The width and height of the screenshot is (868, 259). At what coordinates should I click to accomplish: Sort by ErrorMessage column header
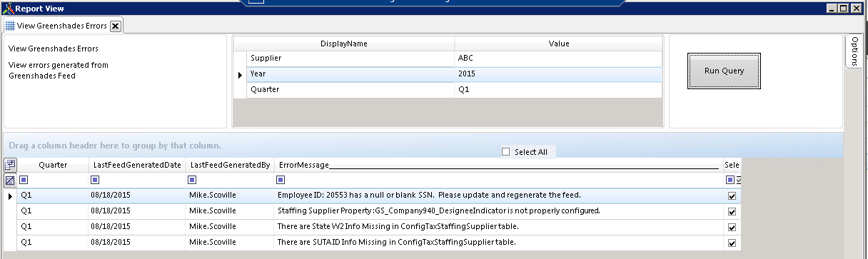(x=498, y=165)
